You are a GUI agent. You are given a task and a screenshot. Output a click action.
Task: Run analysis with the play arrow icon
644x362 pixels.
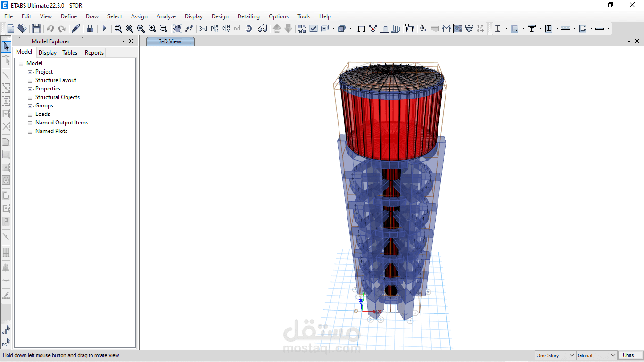pyautogui.click(x=104, y=28)
